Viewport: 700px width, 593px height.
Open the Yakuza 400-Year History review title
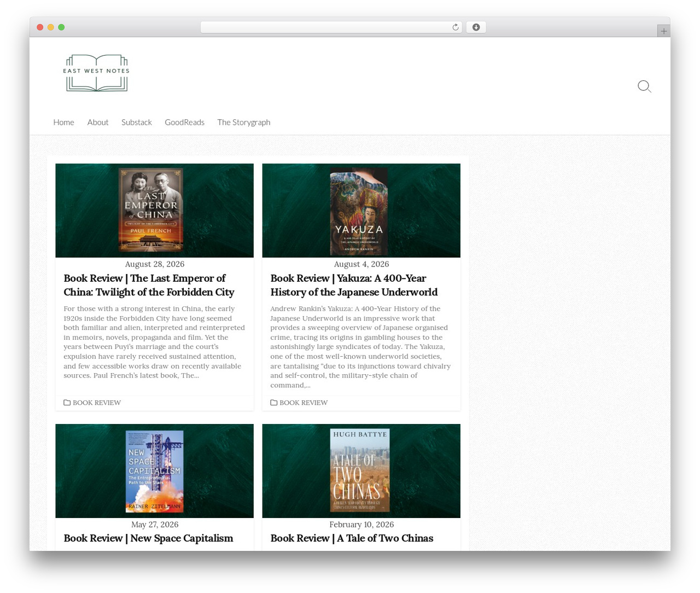click(x=354, y=285)
